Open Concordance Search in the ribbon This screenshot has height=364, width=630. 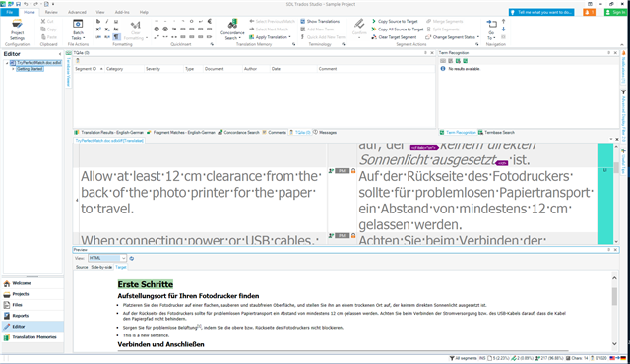pyautogui.click(x=232, y=30)
